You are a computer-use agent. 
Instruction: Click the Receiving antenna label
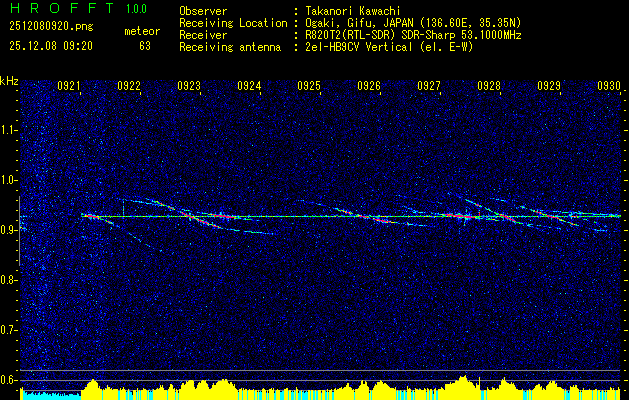pos(230,47)
